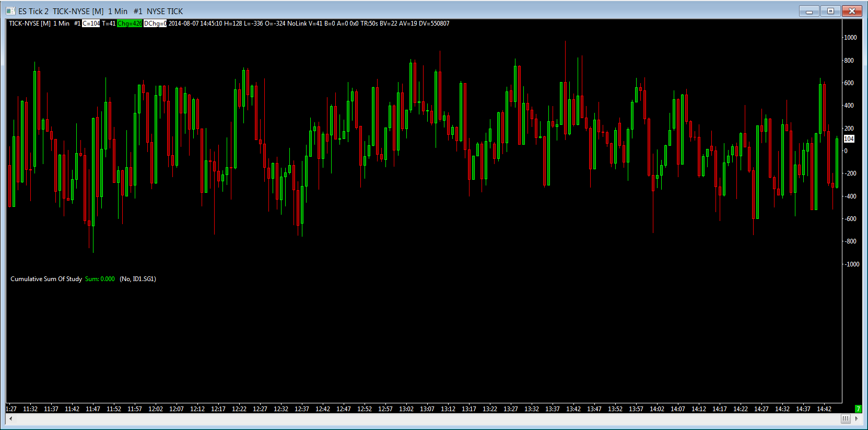Click the BV=22 bid volume text
This screenshot has height=430, width=868.
pyautogui.click(x=389, y=24)
